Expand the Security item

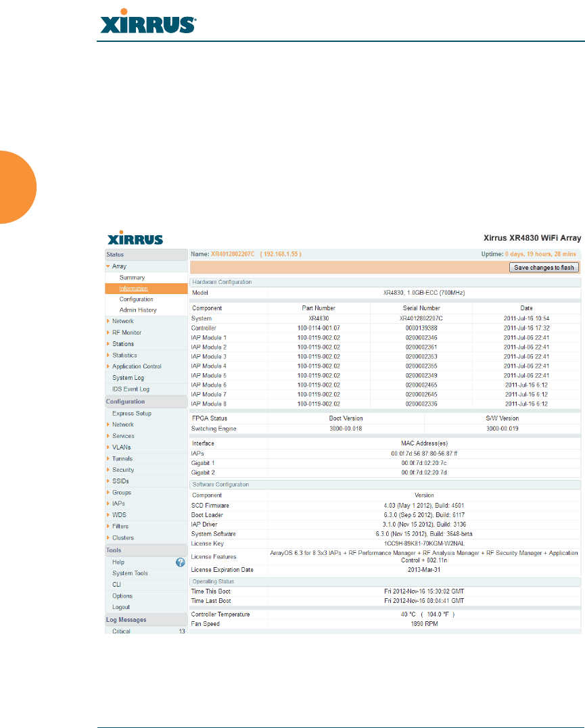click(108, 470)
